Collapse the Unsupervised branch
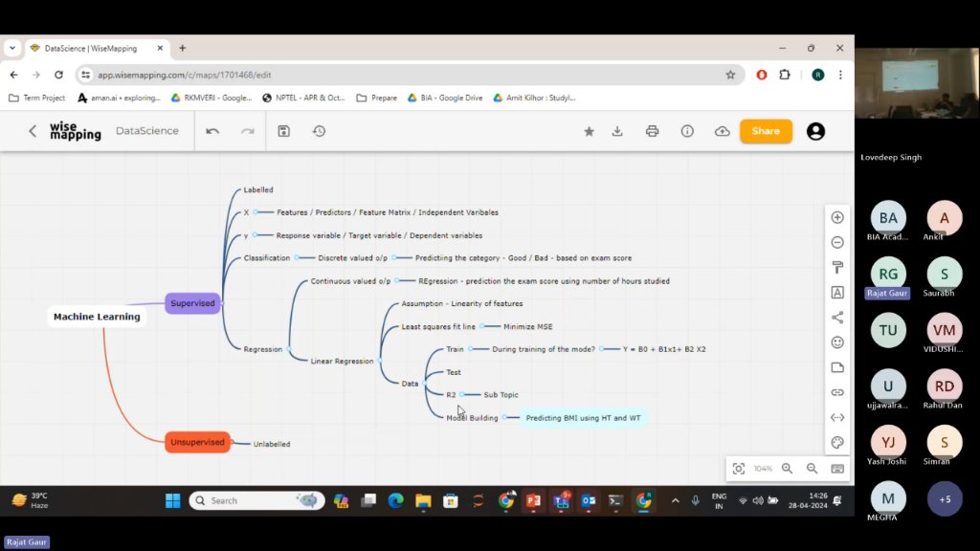This screenshot has width=980, height=551. [234, 442]
